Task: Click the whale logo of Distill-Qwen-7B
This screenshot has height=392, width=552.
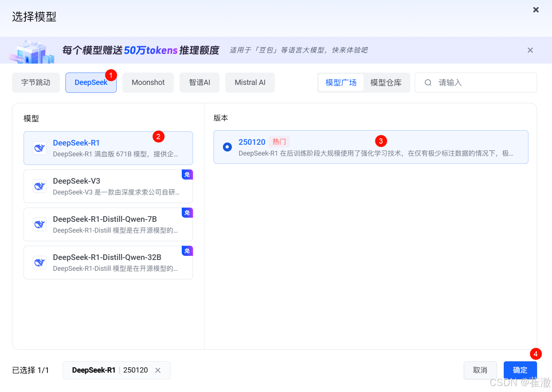Action: (x=40, y=224)
